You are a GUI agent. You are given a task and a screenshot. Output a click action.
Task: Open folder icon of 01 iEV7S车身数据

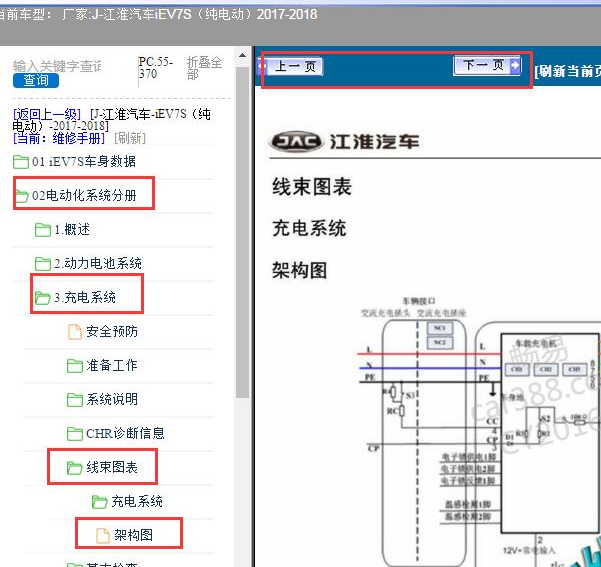point(21,162)
